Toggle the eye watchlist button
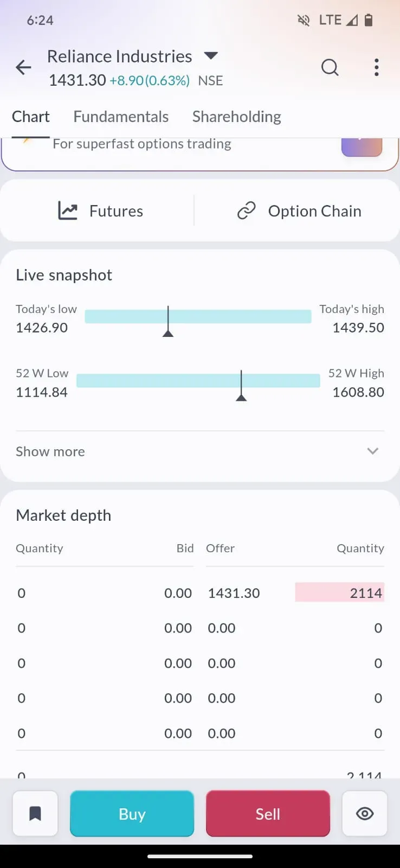Screen dimensions: 400x868 [365, 813]
